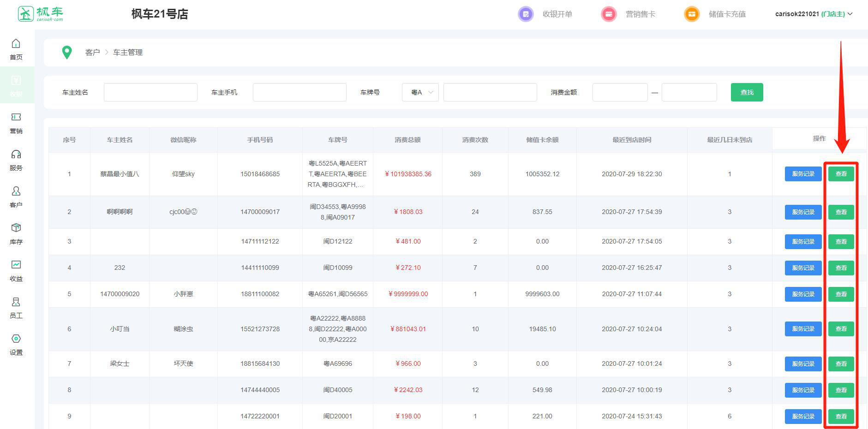868x429 pixels.
Task: Click the green location pin icon
Action: pyautogui.click(x=67, y=53)
